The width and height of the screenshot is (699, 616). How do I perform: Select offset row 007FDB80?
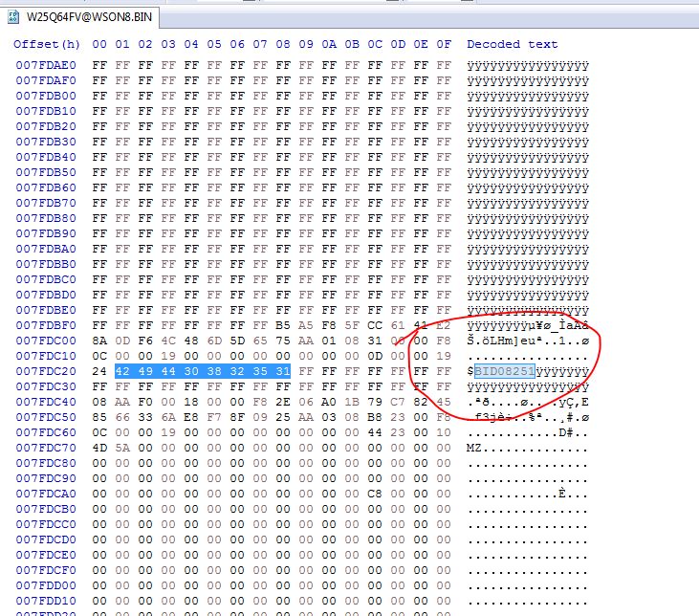point(46,218)
